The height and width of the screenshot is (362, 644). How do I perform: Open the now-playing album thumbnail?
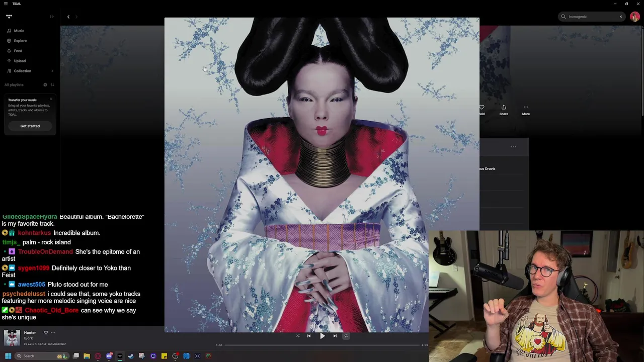(12, 338)
